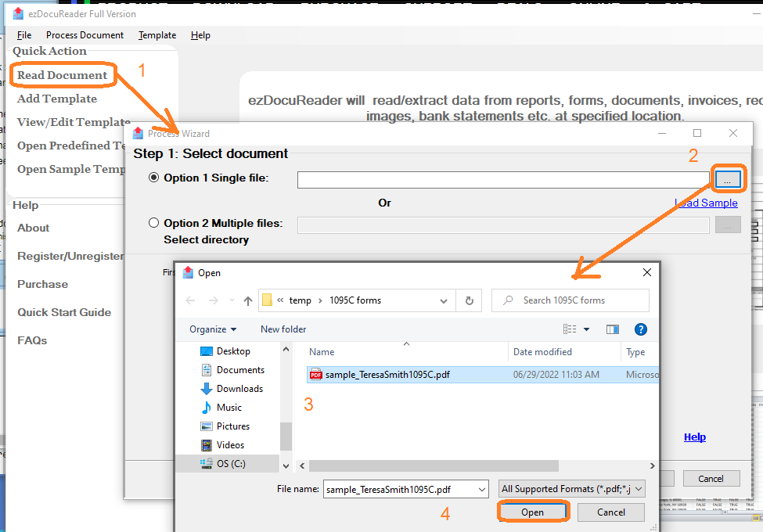This screenshot has height=532, width=763.
Task: Go to the OS (C:) drive
Action: [x=230, y=464]
